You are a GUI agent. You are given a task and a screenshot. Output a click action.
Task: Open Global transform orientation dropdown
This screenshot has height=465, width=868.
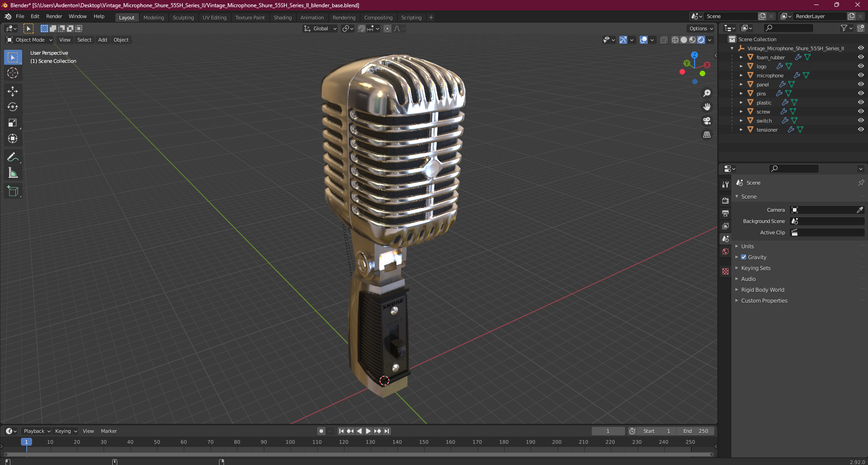click(320, 28)
